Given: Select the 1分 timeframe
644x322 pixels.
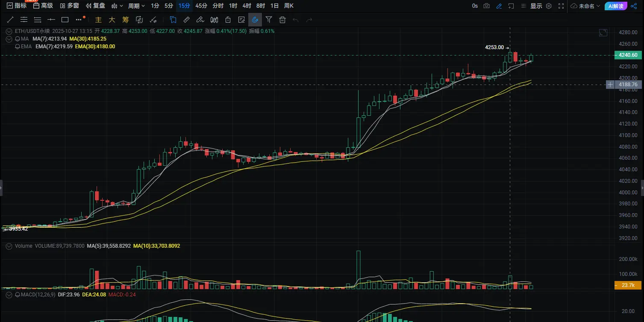Looking at the screenshot, I should point(155,6).
